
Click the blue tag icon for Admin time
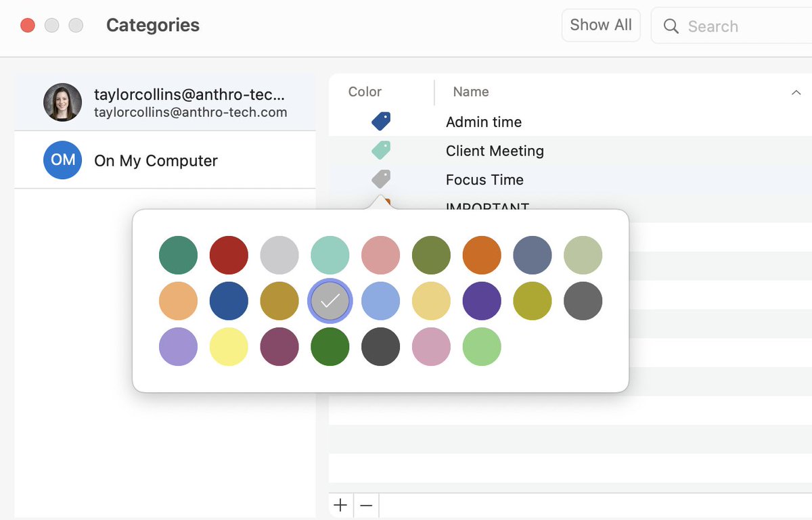pos(381,122)
